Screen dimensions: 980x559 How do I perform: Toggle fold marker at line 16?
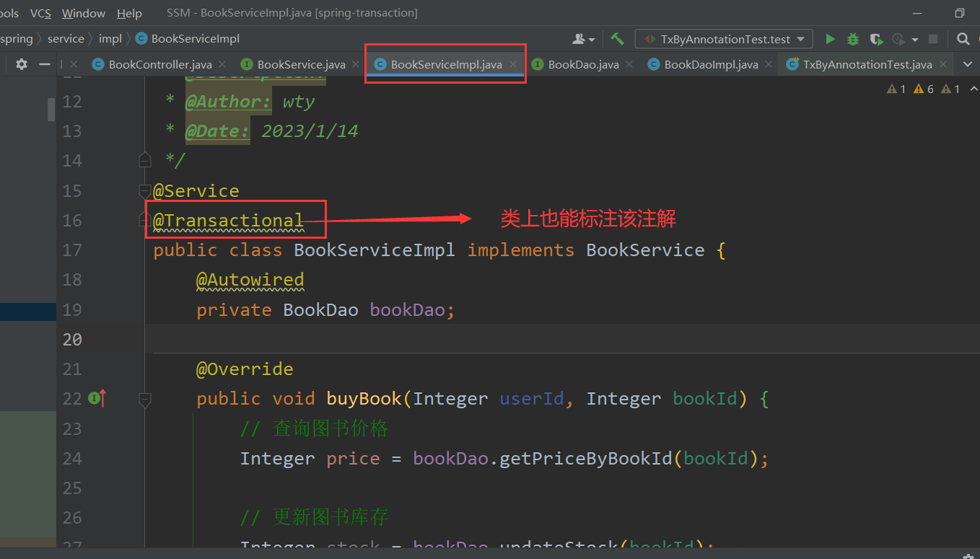pos(145,220)
